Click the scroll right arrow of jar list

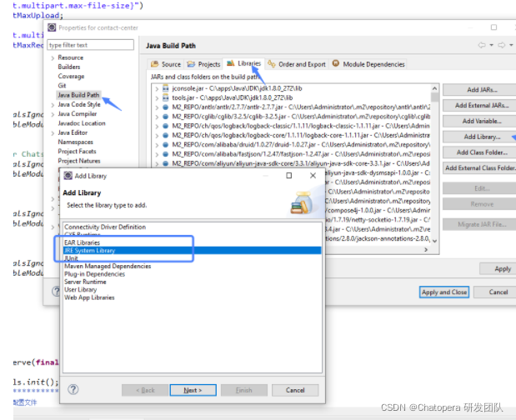tap(426, 250)
